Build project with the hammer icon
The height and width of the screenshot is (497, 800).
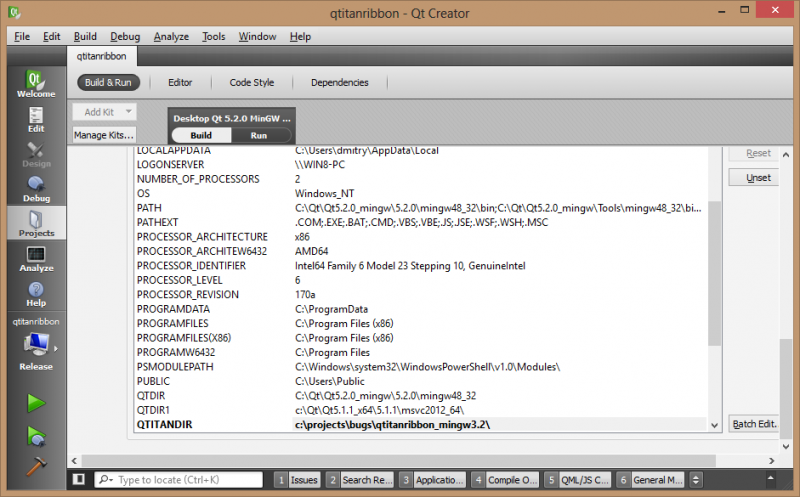pyautogui.click(x=36, y=465)
